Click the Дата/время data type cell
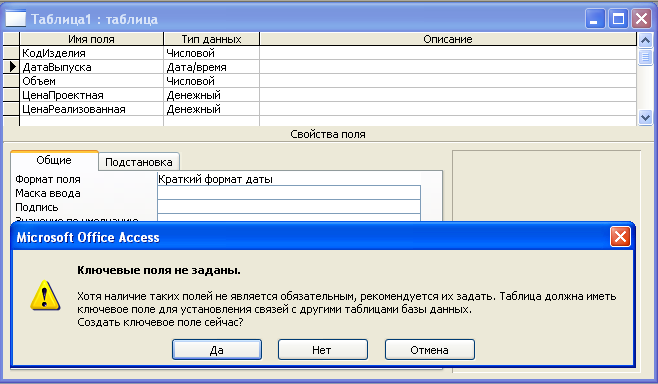Screen dimensions: 658x384 (212, 67)
